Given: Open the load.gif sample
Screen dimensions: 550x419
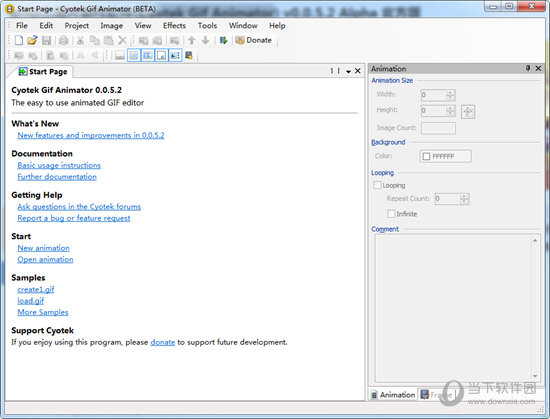Looking at the screenshot, I should coord(31,301).
